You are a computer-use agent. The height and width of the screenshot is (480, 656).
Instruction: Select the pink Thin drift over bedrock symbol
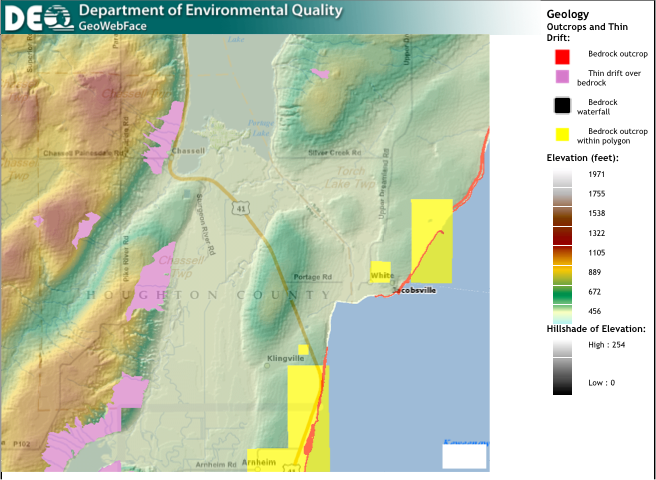tap(562, 76)
